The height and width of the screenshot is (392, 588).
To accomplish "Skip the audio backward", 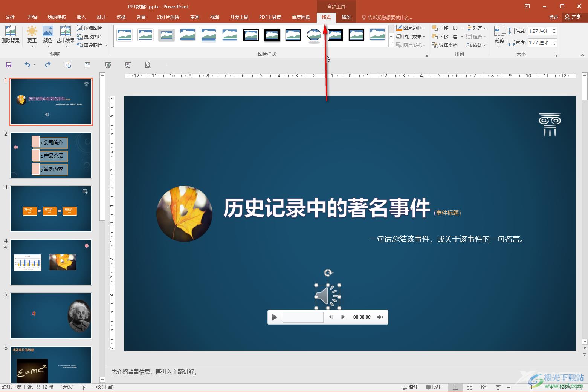I will click(330, 317).
